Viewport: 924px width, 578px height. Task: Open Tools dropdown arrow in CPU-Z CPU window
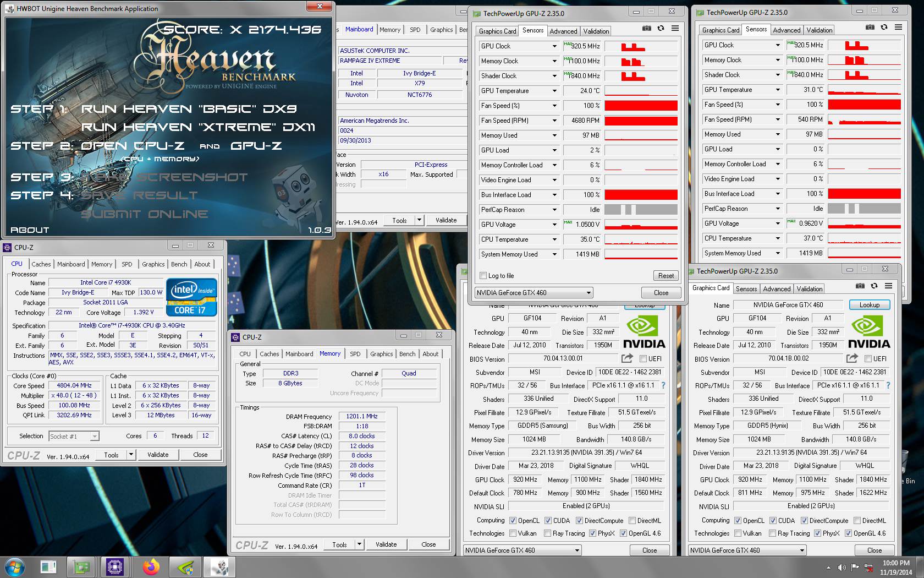(131, 455)
